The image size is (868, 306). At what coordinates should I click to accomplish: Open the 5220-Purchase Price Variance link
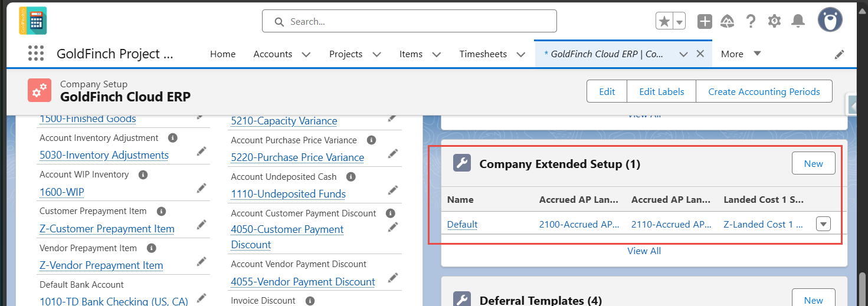click(x=297, y=157)
